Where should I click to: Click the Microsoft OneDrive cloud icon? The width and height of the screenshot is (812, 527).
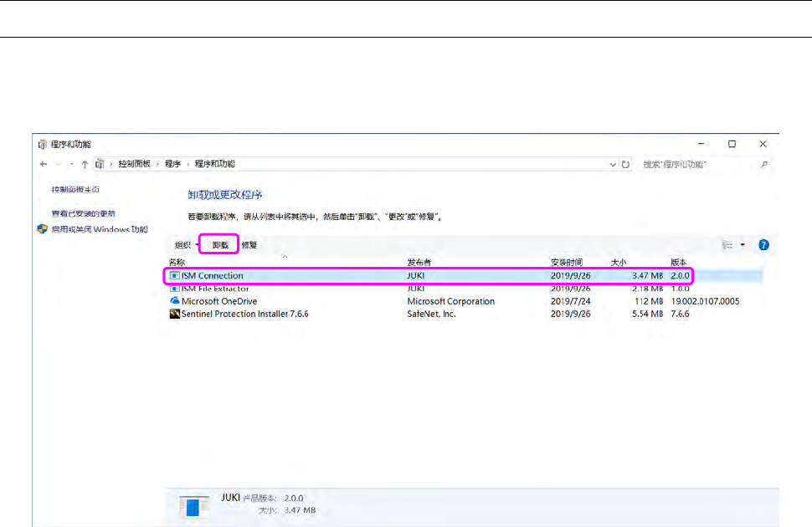[174, 301]
